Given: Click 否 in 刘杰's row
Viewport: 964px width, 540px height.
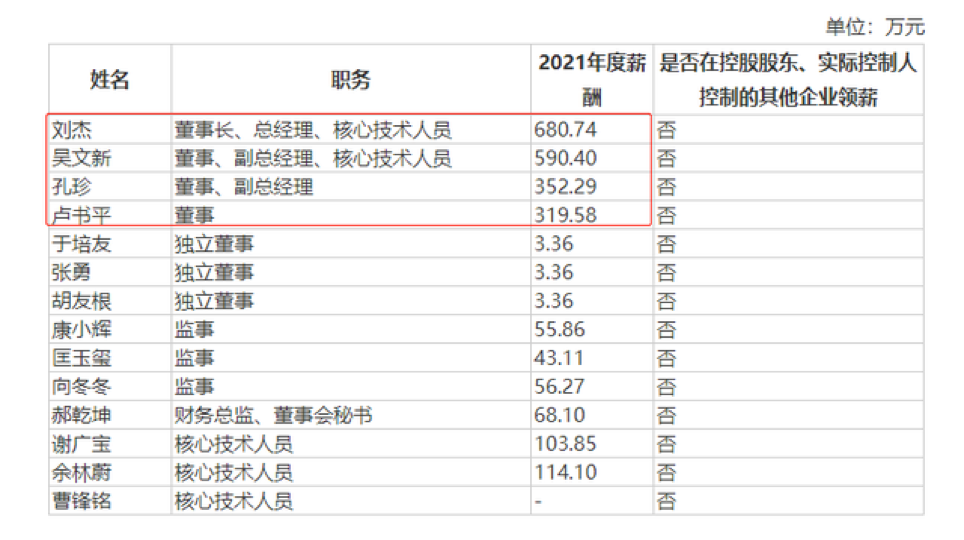Looking at the screenshot, I should 667,130.
